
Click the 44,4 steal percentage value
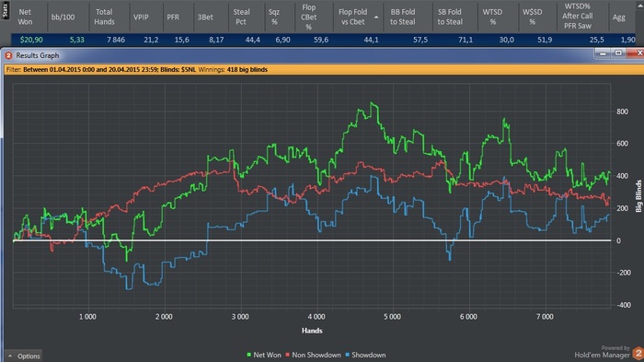253,40
